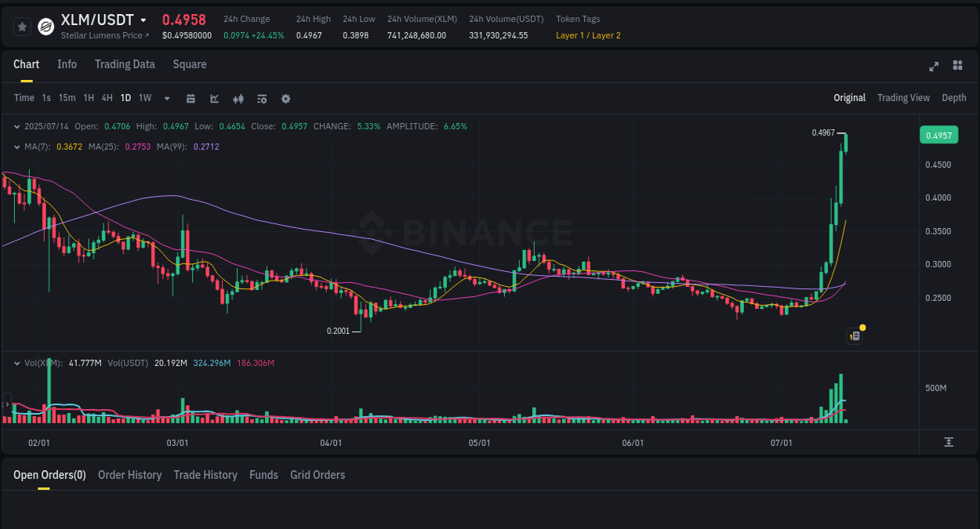The image size is (980, 529).
Task: Expand the extra timeframe intervals dropdown
Action: 166,98
